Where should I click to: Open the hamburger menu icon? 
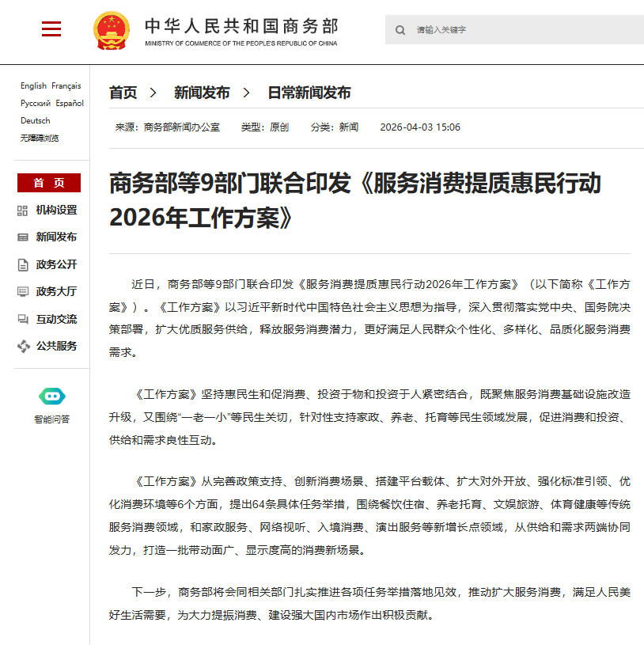point(51,29)
